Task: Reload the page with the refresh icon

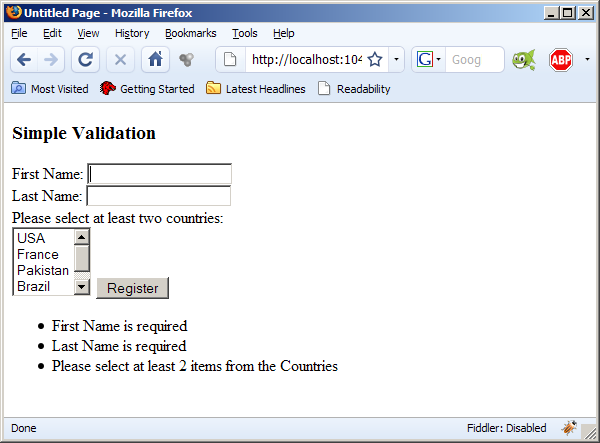Action: 86,59
